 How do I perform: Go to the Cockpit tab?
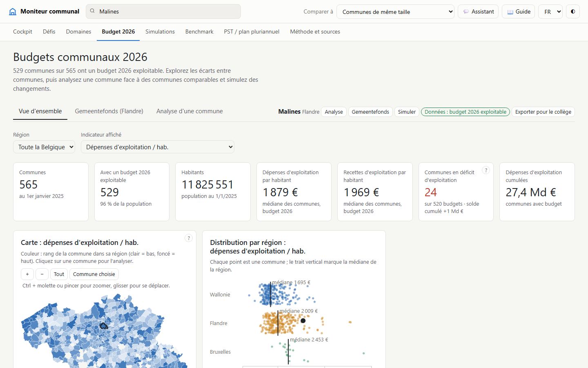[x=22, y=31]
